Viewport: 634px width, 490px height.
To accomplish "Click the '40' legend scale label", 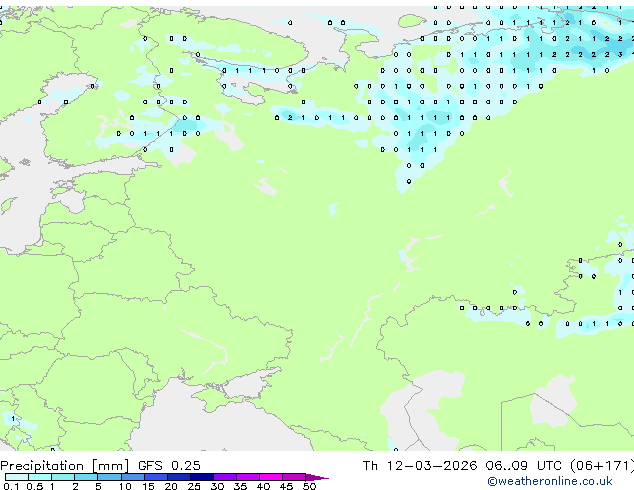I will (263, 486).
